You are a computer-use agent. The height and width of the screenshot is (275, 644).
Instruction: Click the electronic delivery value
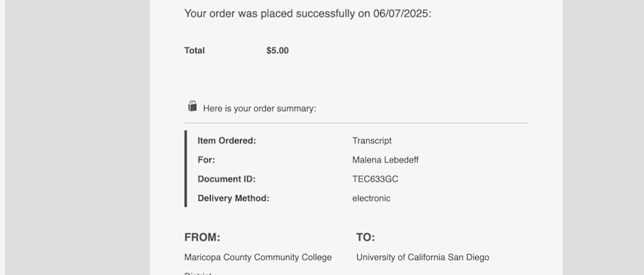(372, 199)
